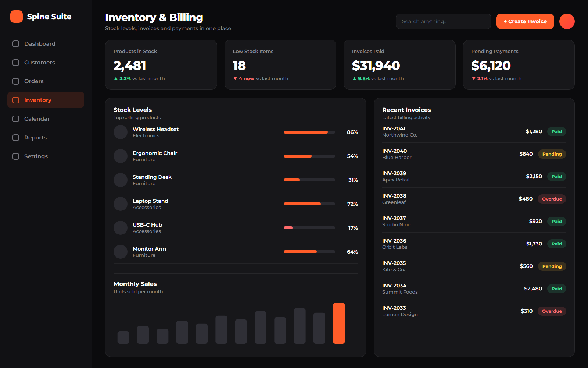Click the Create Invoice button
The image size is (588, 368).
click(525, 21)
